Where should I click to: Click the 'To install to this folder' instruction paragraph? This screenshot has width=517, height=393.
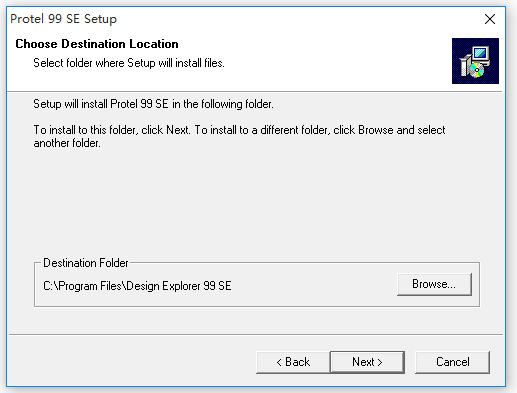[239, 136]
